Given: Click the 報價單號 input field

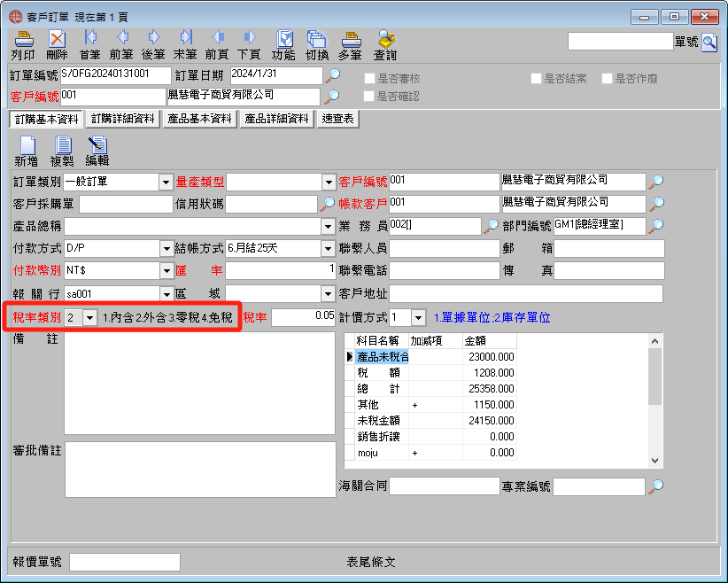Looking at the screenshot, I should pos(125,562).
